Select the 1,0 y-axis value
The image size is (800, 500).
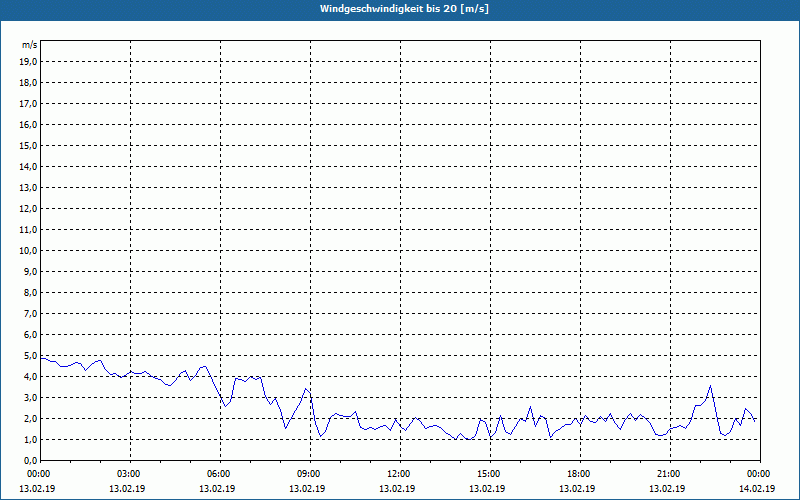click(31, 439)
